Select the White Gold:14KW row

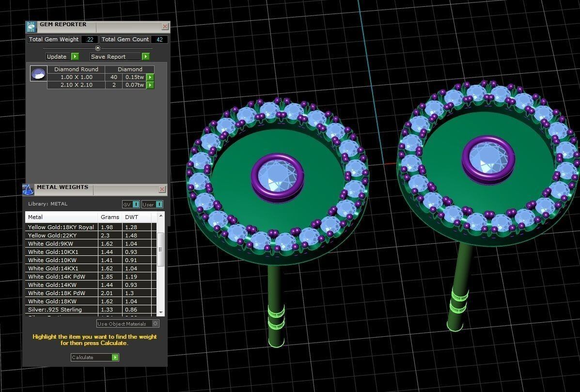coord(52,285)
